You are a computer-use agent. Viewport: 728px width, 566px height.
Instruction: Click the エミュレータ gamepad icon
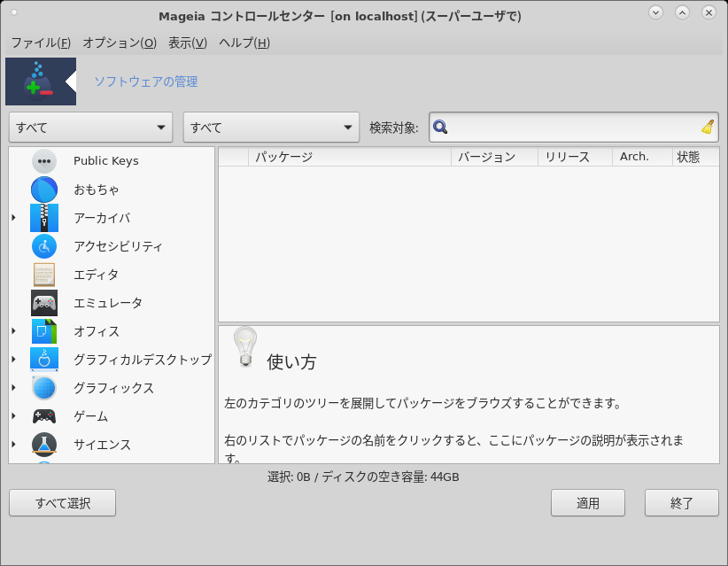[44, 303]
